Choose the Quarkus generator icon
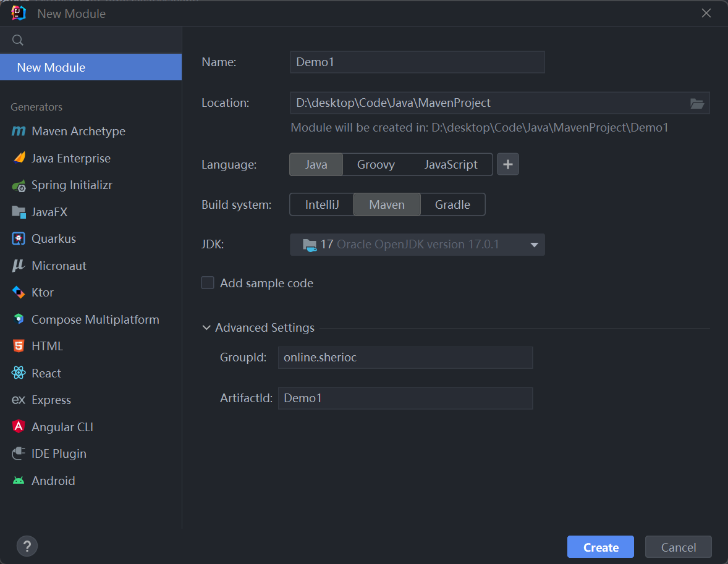 (x=19, y=239)
